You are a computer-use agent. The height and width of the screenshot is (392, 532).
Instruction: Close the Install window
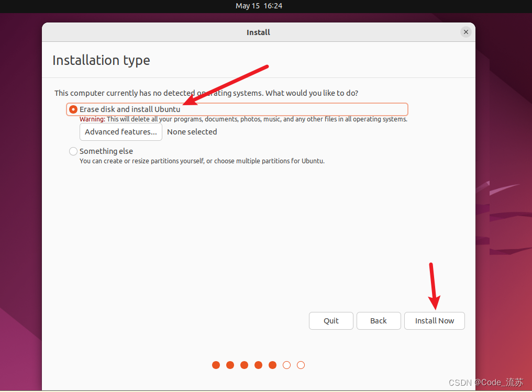click(x=466, y=32)
